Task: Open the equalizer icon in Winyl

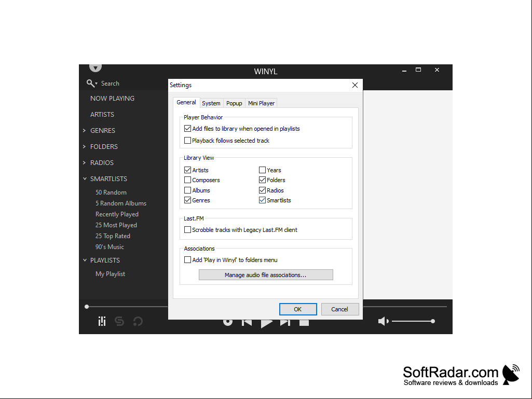Action: 102,321
